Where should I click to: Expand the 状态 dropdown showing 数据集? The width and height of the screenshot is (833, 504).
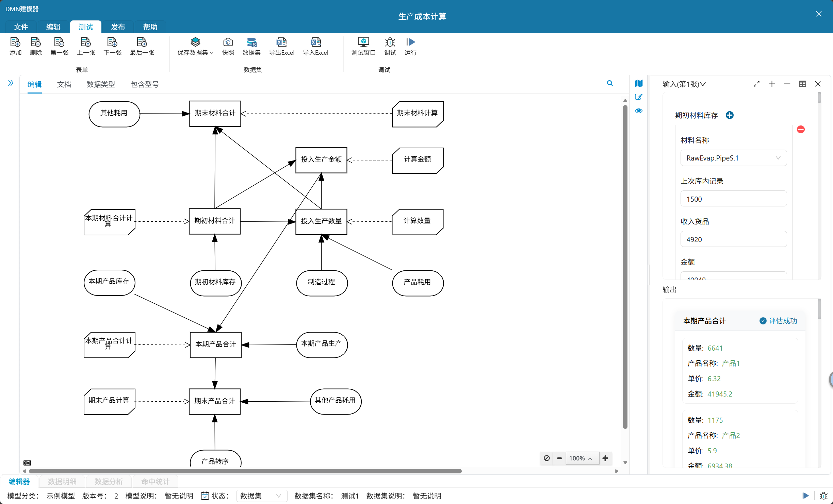[x=261, y=496]
